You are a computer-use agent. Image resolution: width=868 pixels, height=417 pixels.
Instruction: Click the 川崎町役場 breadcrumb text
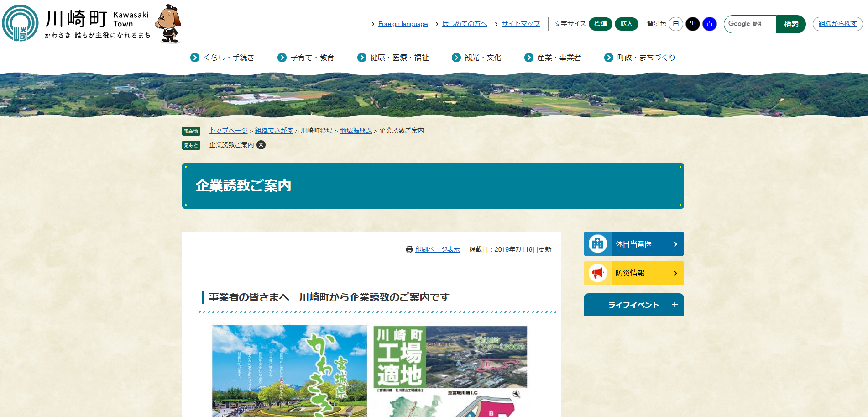(317, 131)
